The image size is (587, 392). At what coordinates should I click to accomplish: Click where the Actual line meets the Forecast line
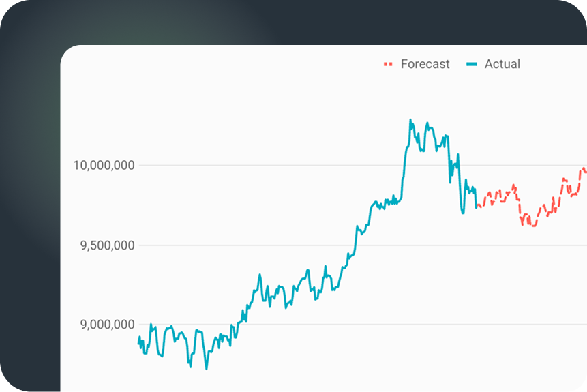477,206
